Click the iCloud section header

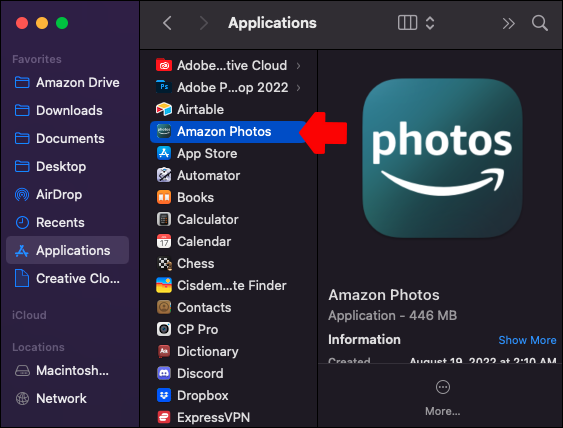tap(29, 315)
